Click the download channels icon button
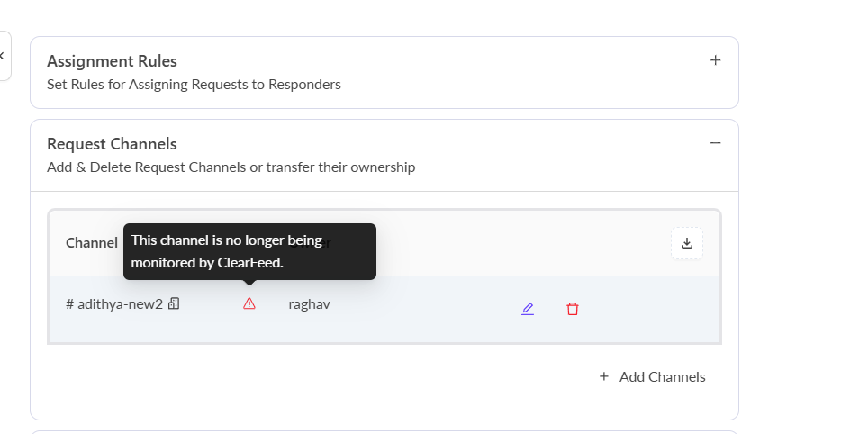 tap(687, 243)
